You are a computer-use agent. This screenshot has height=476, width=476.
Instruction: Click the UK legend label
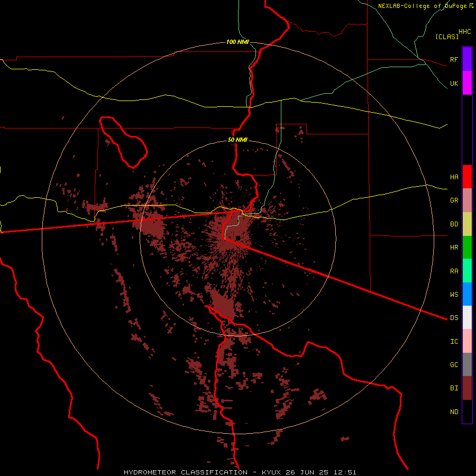[x=454, y=83]
